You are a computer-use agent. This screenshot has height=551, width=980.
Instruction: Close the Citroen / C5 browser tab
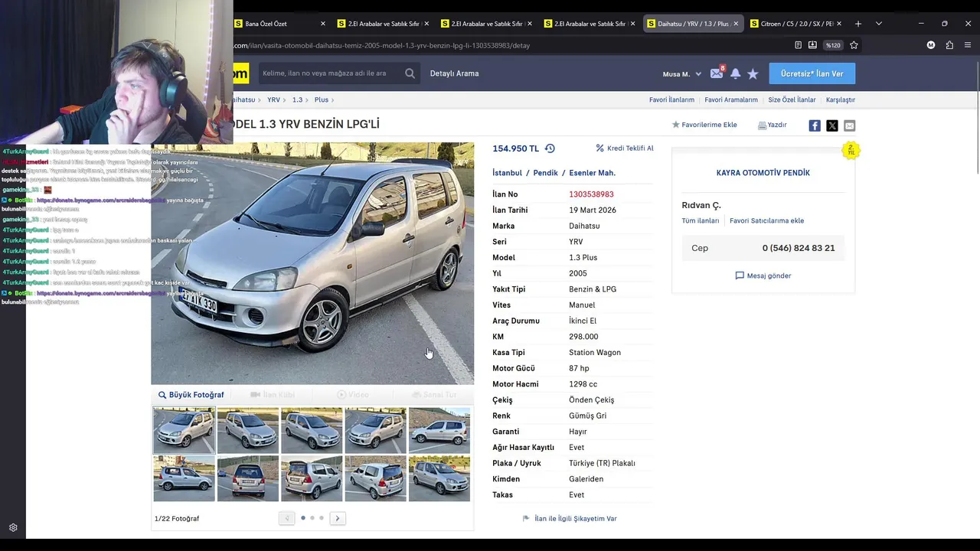839,24
